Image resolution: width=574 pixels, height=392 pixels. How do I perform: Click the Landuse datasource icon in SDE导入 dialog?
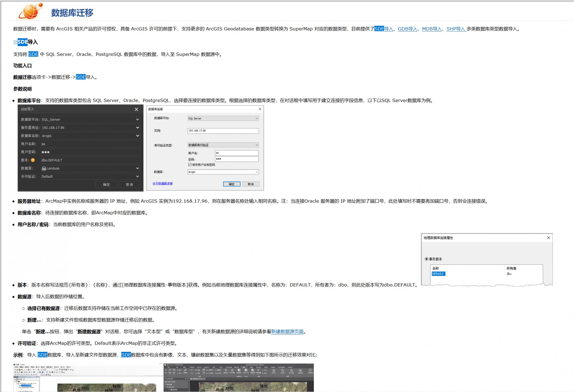pyautogui.click(x=44, y=168)
